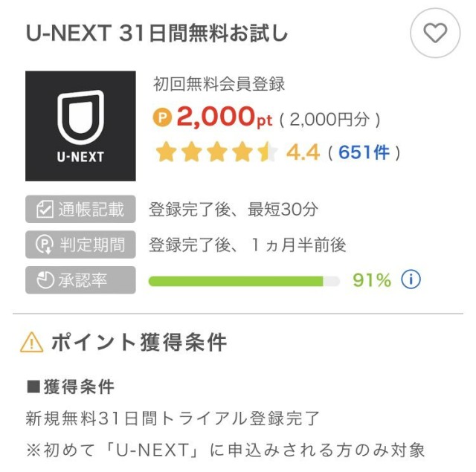Select the U-NEXT 31日間無料お試し title

[x=156, y=33]
